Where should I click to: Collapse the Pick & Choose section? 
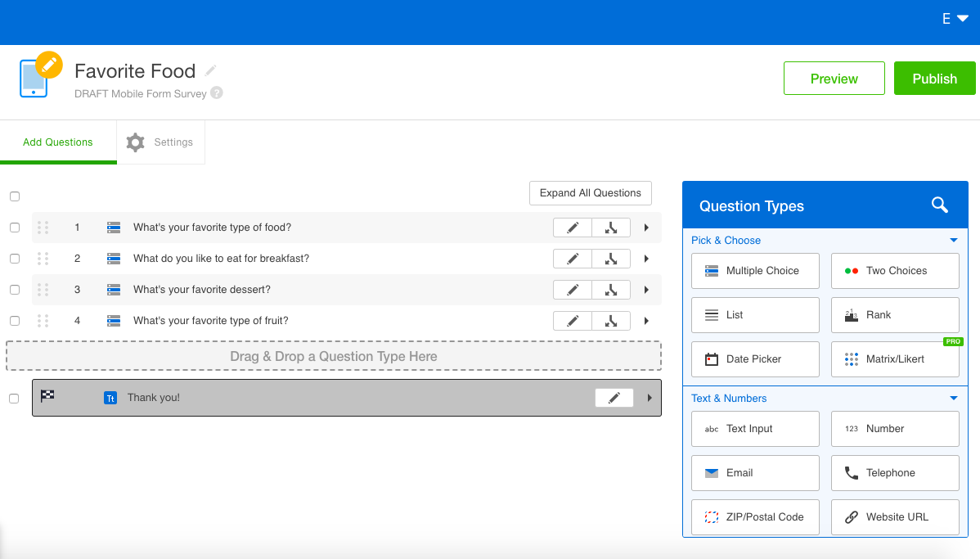tap(953, 241)
